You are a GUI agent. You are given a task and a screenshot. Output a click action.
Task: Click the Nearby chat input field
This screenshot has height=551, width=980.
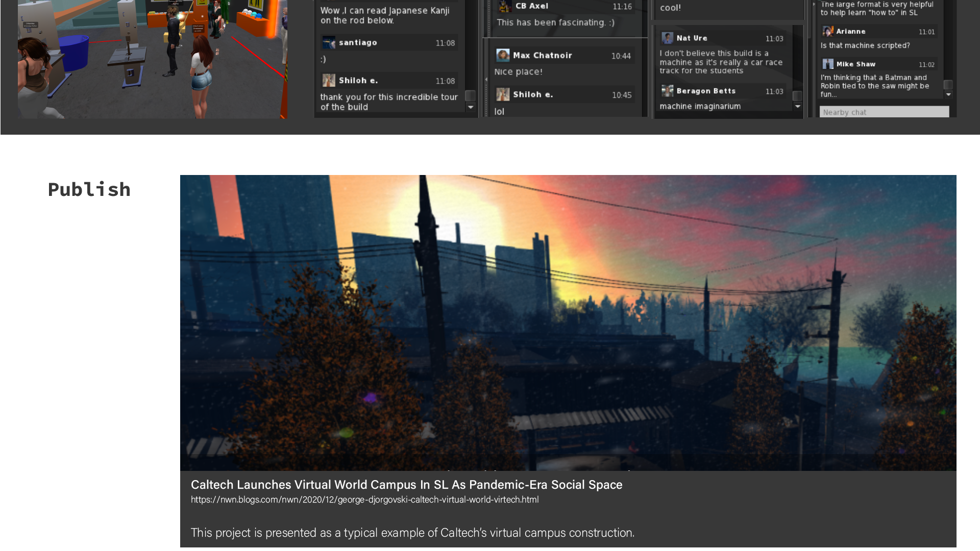pos(884,112)
